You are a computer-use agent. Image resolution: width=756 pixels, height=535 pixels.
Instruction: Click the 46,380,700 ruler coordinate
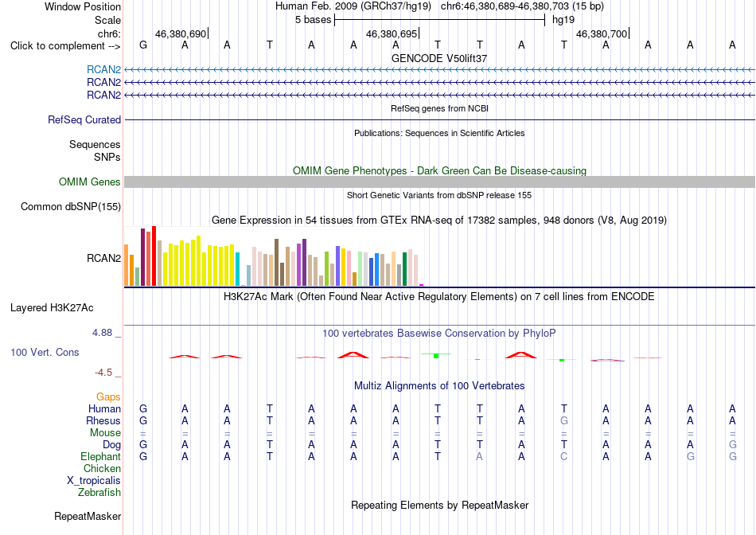(x=602, y=33)
